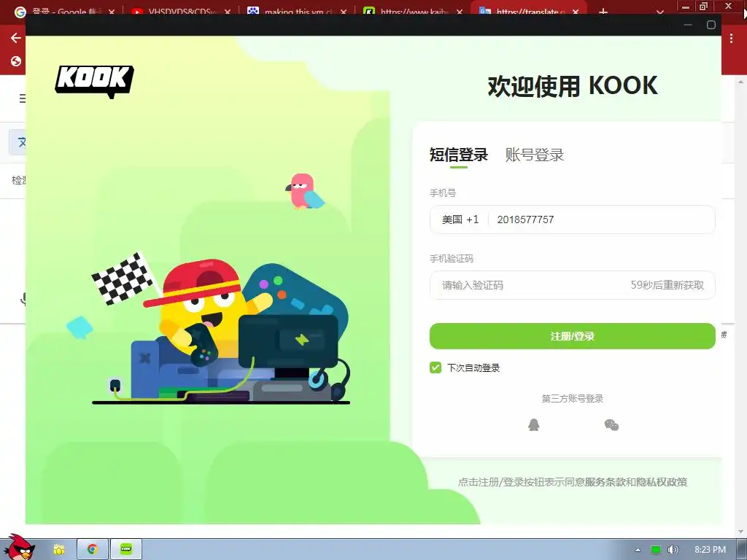This screenshot has height=560, width=747.
Task: Click the browser page vertical scrollbar down arrow
Action: [x=740, y=532]
